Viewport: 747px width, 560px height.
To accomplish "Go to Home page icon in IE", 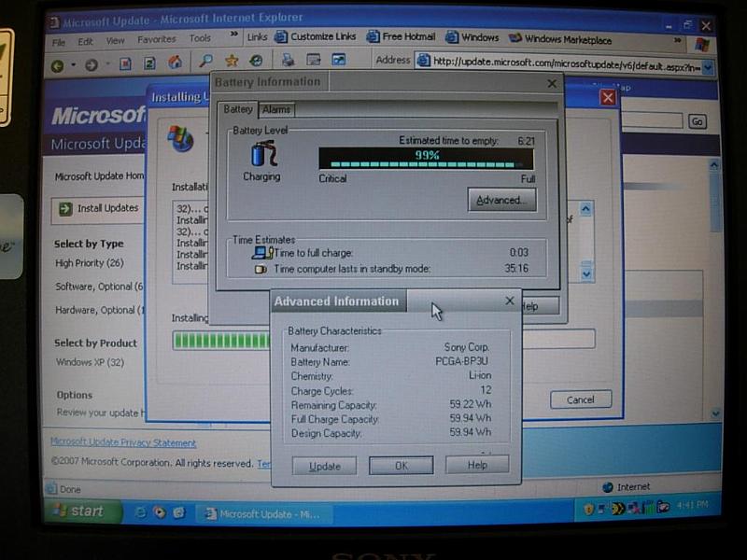I will click(175, 62).
